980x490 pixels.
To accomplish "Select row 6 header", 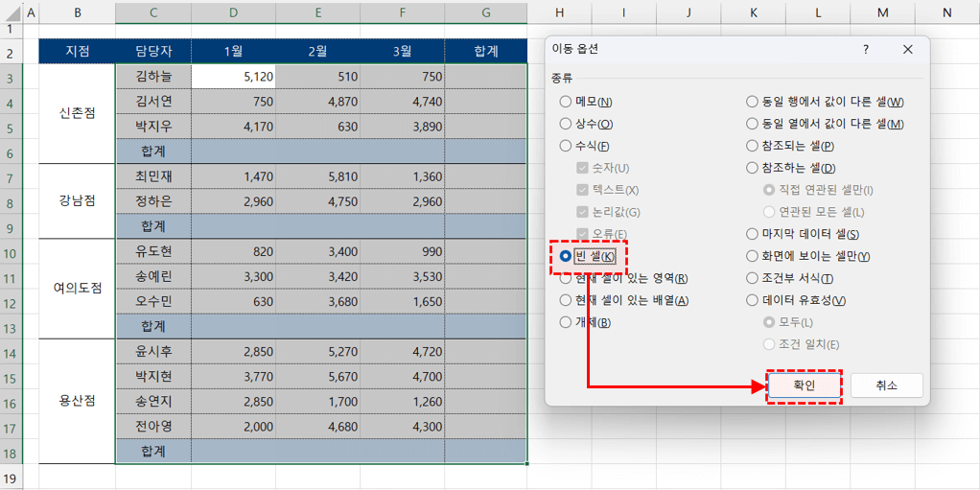I will point(11,151).
